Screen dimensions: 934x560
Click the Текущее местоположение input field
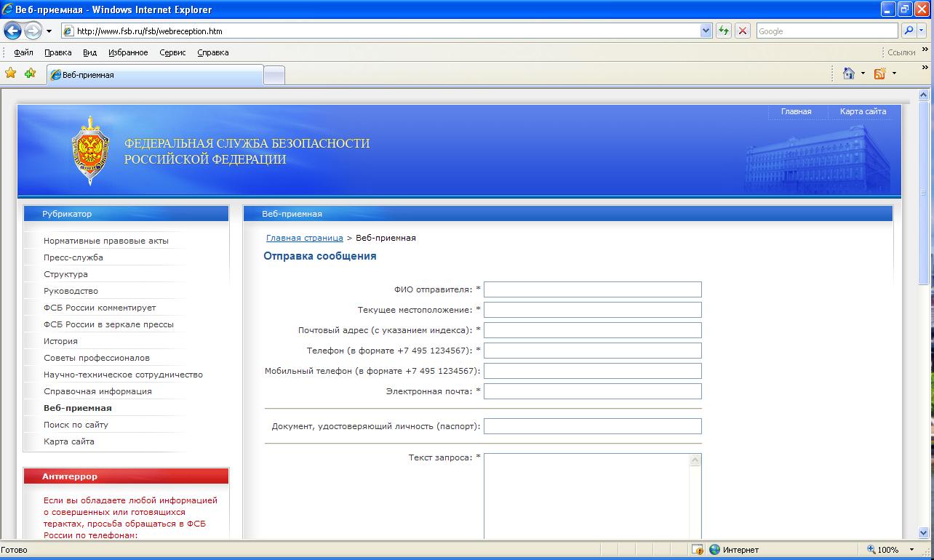click(x=593, y=310)
